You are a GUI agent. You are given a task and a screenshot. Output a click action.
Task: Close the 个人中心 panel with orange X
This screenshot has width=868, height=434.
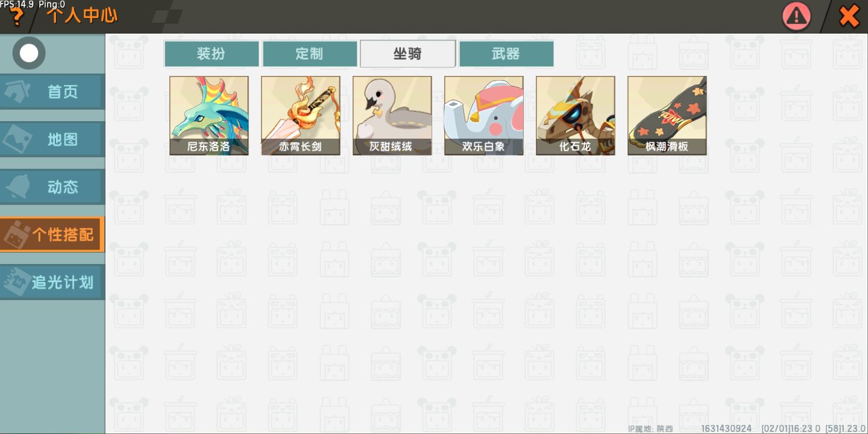pos(849,16)
